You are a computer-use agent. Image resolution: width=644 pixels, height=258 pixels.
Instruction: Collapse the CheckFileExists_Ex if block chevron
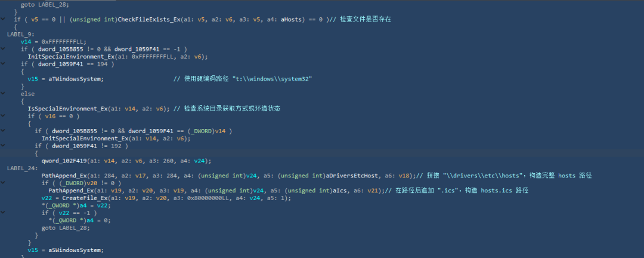4,19
